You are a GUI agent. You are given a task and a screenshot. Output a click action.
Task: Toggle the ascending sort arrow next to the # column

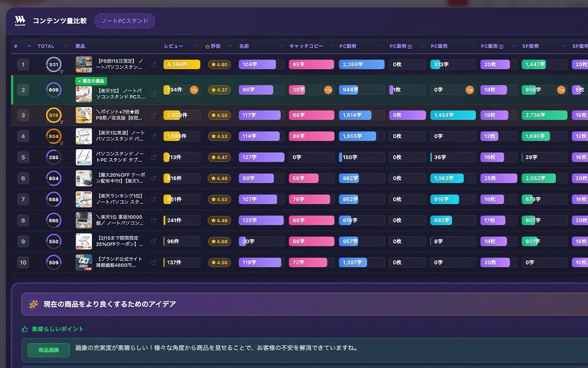tap(28, 46)
